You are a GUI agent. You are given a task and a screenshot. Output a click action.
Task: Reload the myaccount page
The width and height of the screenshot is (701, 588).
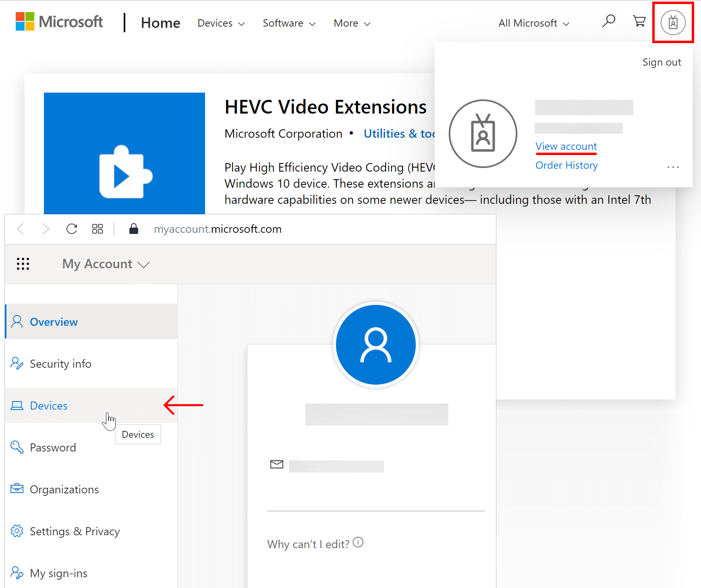coord(72,229)
